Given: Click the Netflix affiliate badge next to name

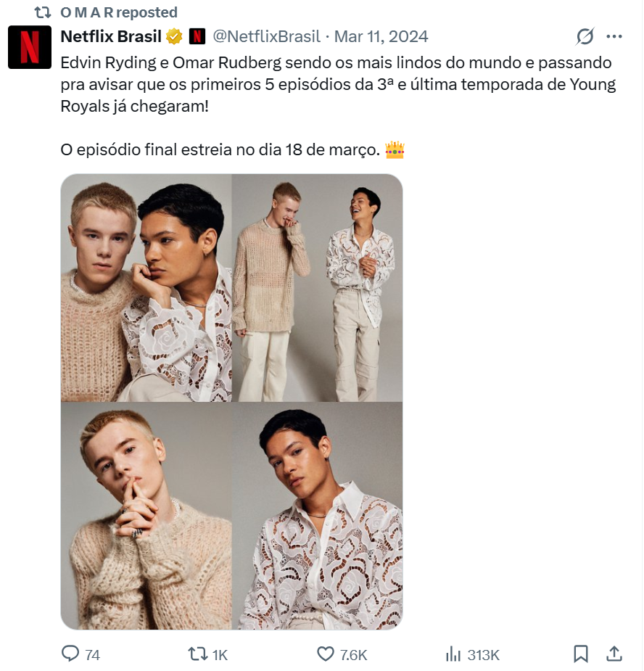Looking at the screenshot, I should pyautogui.click(x=197, y=36).
